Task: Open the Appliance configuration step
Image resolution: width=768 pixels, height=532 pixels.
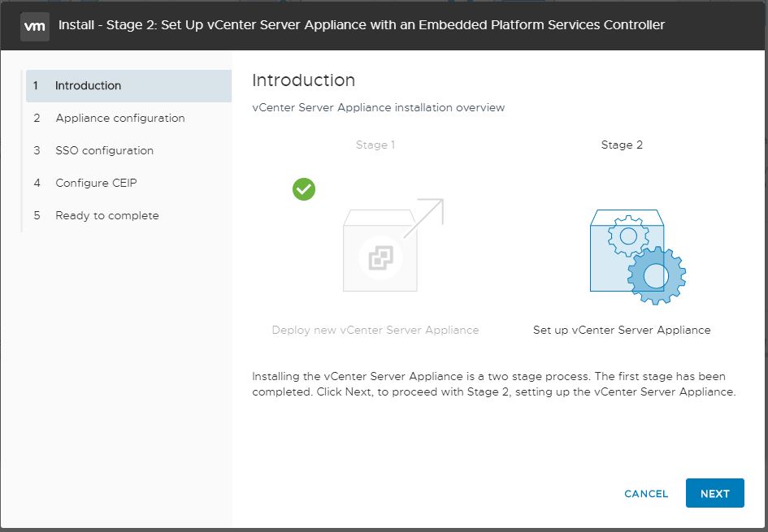Action: click(128, 118)
